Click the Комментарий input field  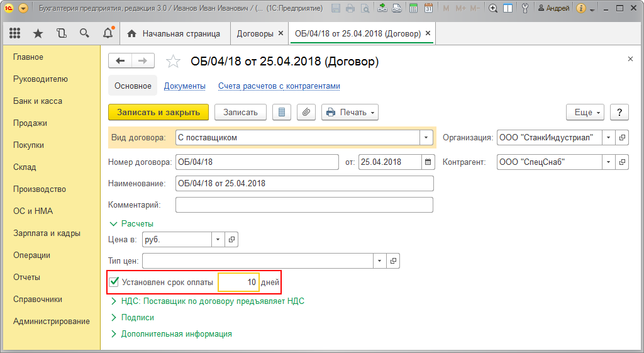tap(304, 205)
